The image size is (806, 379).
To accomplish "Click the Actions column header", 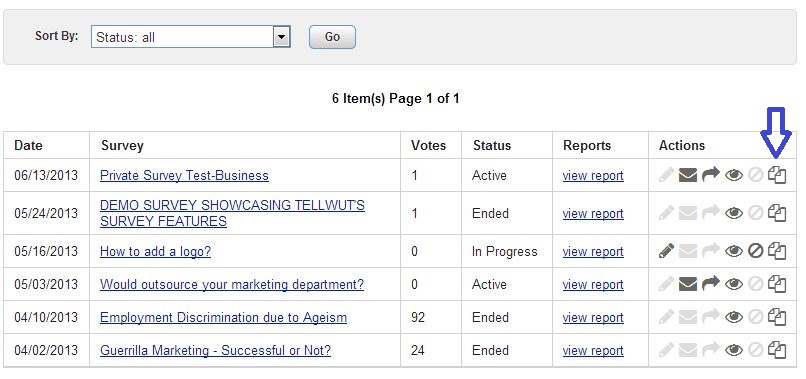I will (x=682, y=146).
